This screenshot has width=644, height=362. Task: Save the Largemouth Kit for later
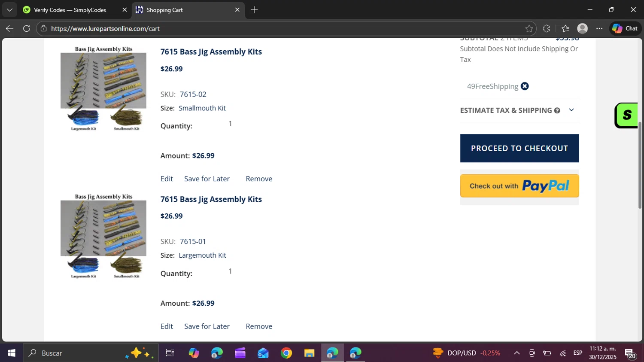coord(207,326)
